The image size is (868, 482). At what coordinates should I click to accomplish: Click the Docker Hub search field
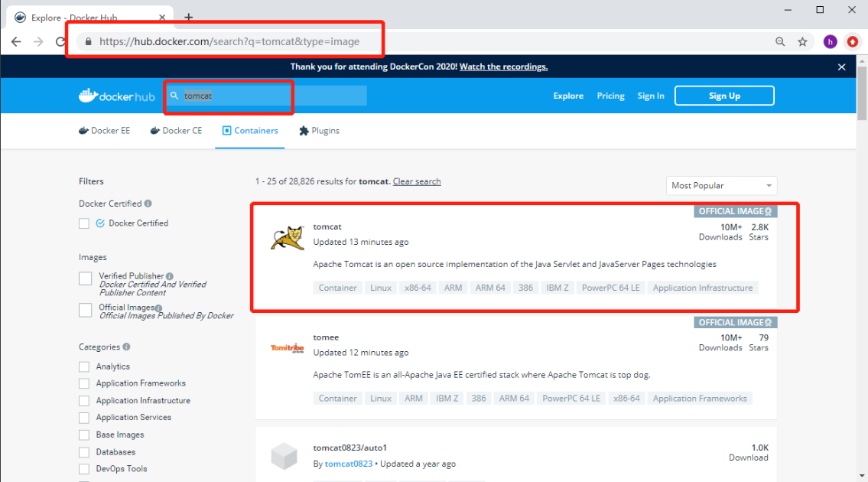(267, 96)
